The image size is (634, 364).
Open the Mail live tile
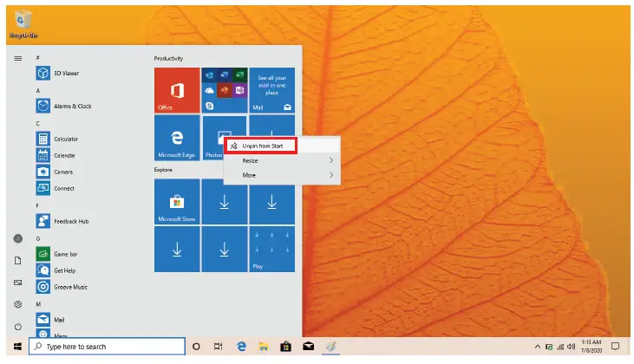point(272,90)
